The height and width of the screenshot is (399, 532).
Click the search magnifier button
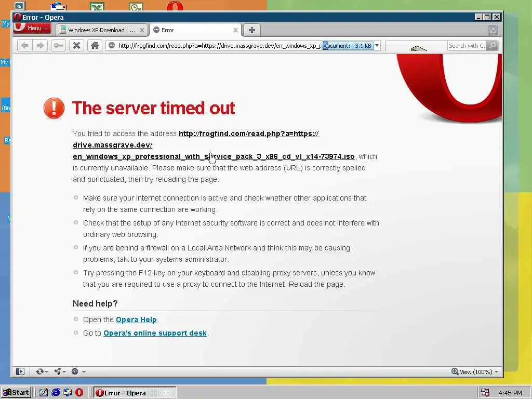pos(493,46)
